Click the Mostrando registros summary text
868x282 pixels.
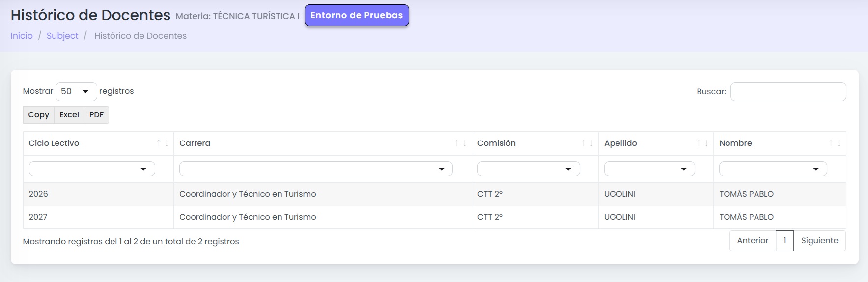click(131, 242)
